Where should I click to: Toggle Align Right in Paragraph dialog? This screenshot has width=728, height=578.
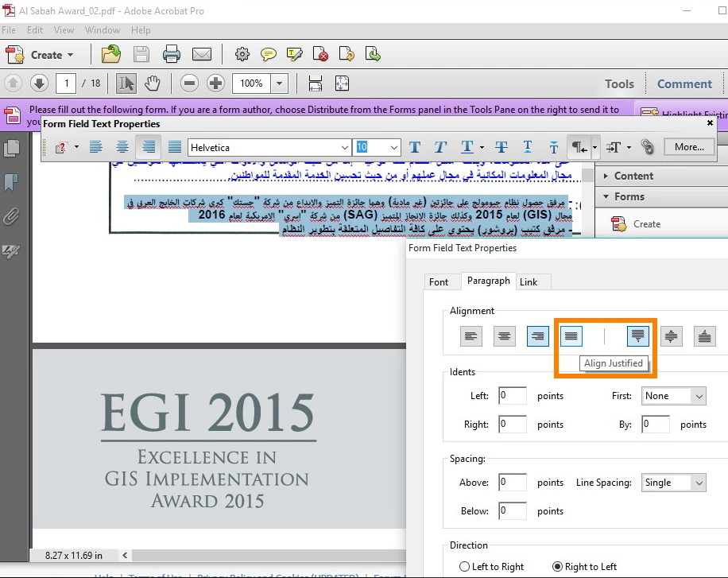tap(537, 336)
